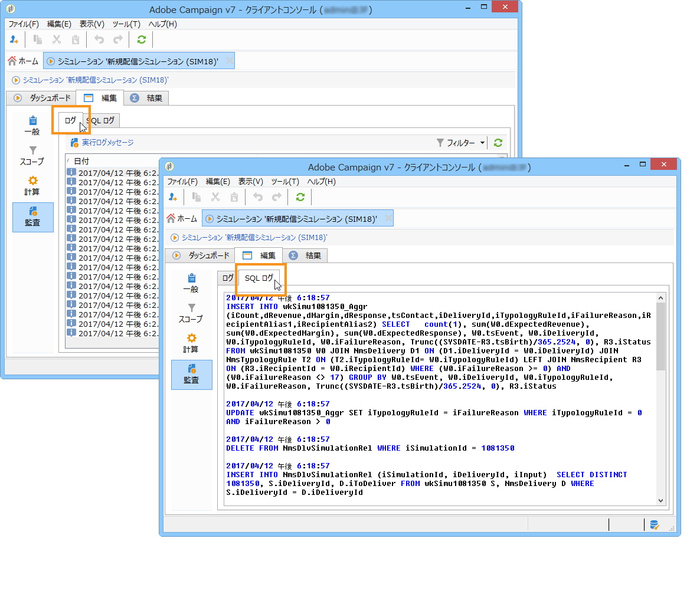This screenshot has width=700, height=604.
Task: Select first 2017/04/12 log row in list
Action: [x=113, y=173]
